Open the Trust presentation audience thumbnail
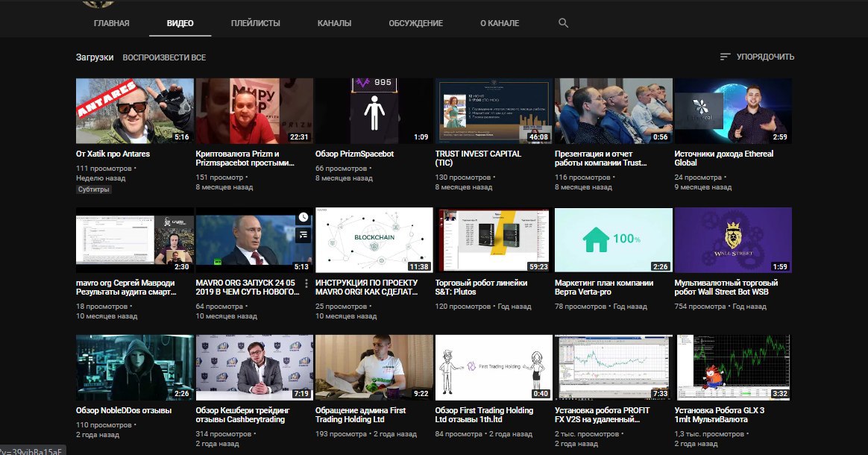The width and height of the screenshot is (868, 455). click(x=614, y=110)
